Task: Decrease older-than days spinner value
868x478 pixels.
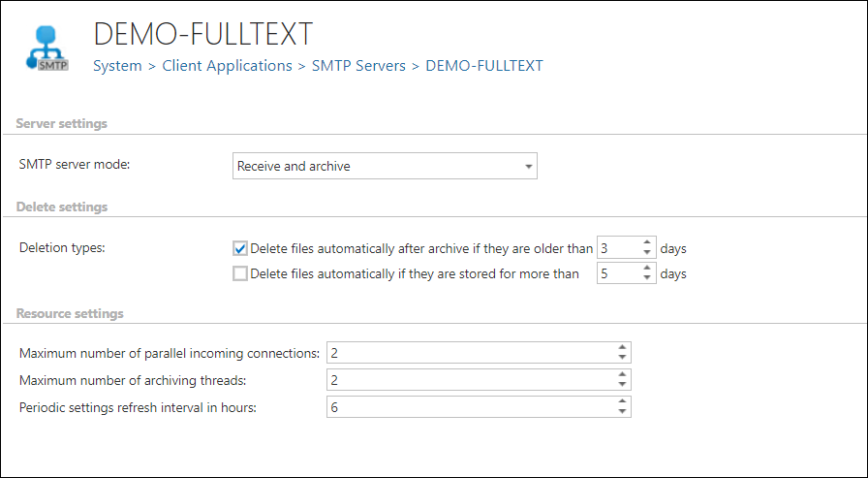Action: click(x=647, y=254)
